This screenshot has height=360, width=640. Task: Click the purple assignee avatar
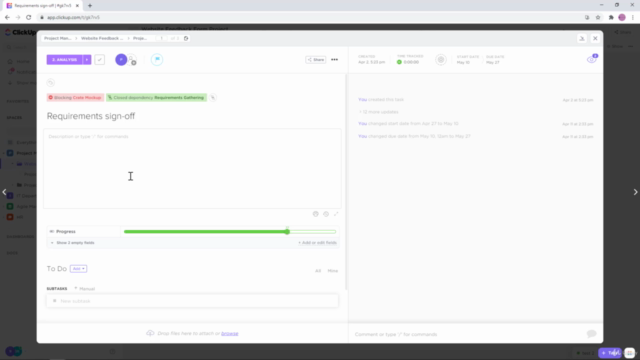[x=121, y=60]
